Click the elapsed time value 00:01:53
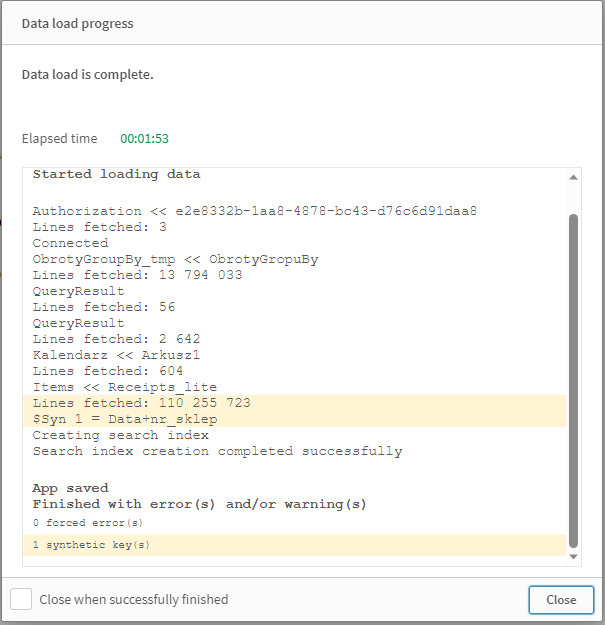This screenshot has width=605, height=625. coord(144,139)
